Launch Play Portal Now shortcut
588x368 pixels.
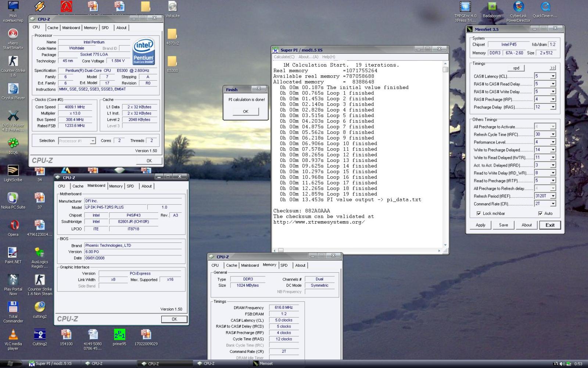pyautogui.click(x=13, y=285)
